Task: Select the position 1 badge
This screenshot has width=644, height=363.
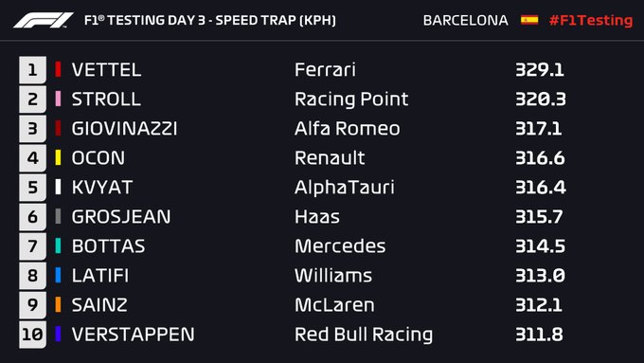Action: [x=32, y=70]
